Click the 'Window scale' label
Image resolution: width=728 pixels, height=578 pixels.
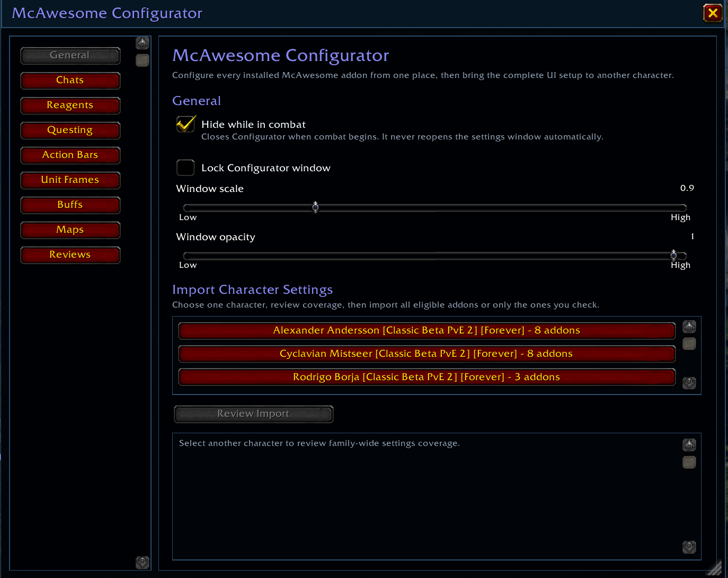pyautogui.click(x=210, y=189)
